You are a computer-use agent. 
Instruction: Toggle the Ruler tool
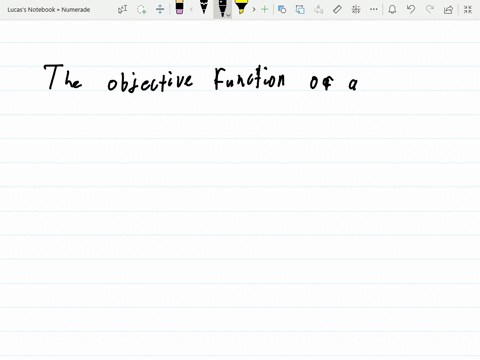[337, 9]
